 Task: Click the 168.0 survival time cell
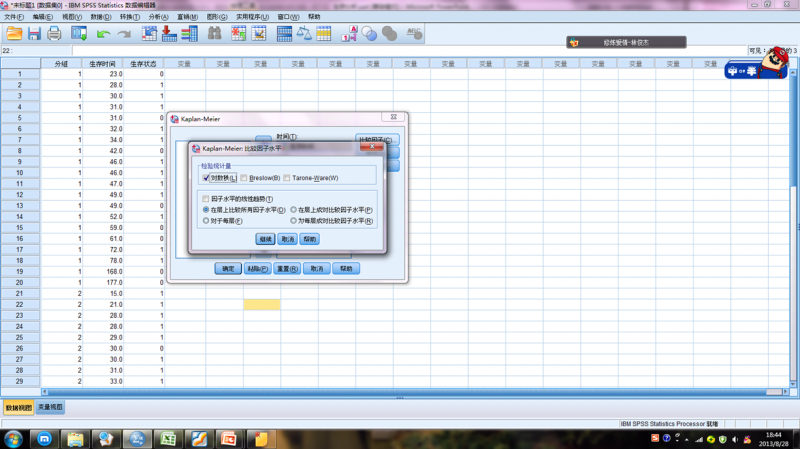click(x=103, y=271)
